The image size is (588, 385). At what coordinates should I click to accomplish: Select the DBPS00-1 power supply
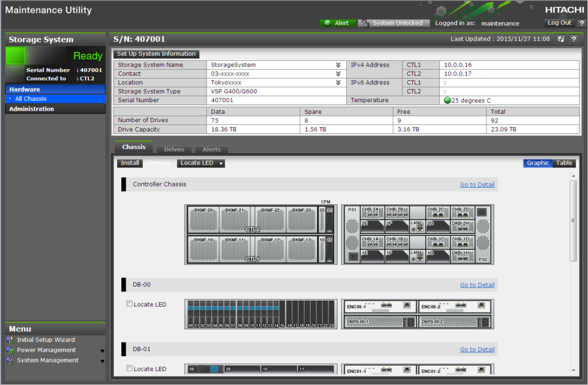point(380,322)
